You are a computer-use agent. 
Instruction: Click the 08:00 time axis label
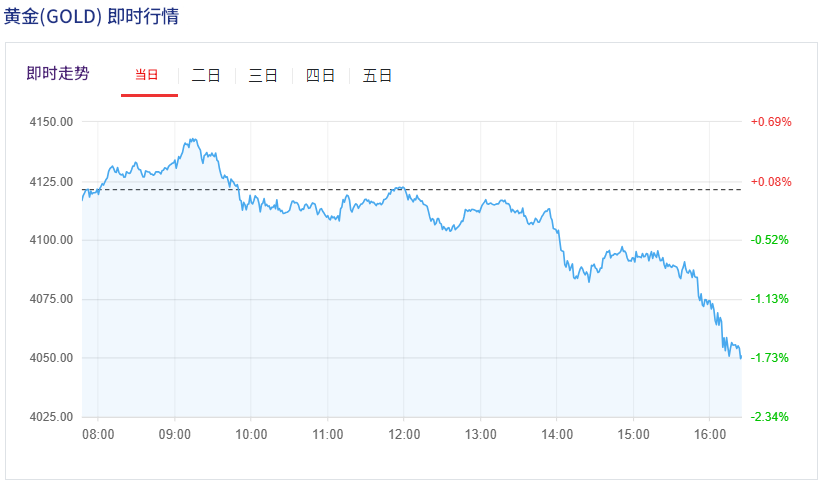click(98, 435)
